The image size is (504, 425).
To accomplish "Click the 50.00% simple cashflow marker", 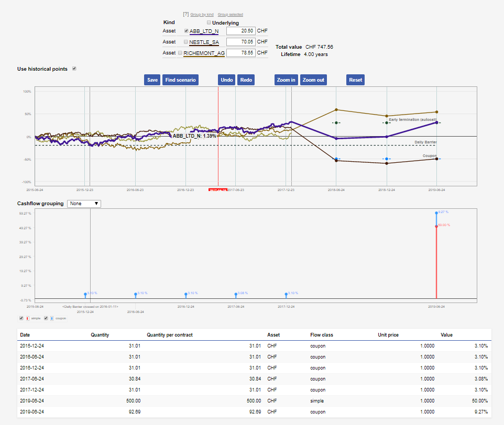I will click(x=436, y=226).
